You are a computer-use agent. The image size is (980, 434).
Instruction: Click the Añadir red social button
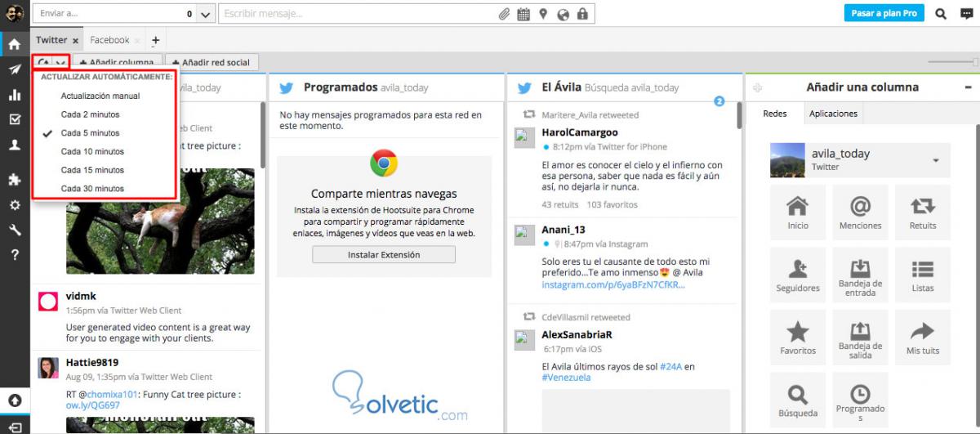pyautogui.click(x=212, y=62)
